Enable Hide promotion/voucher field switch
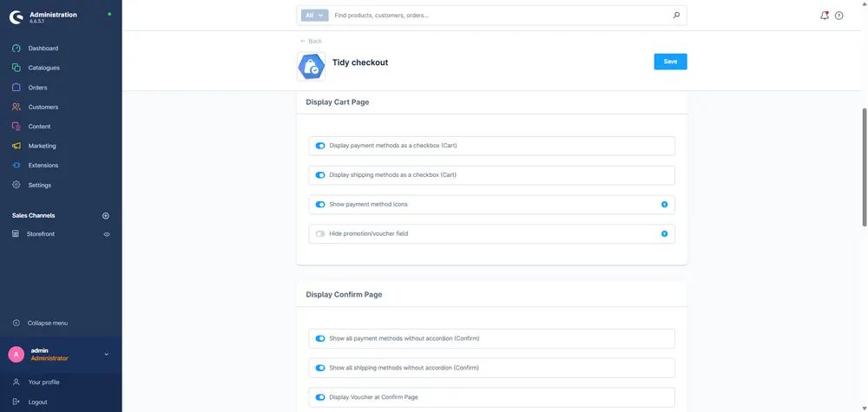The width and height of the screenshot is (868, 412). (320, 234)
